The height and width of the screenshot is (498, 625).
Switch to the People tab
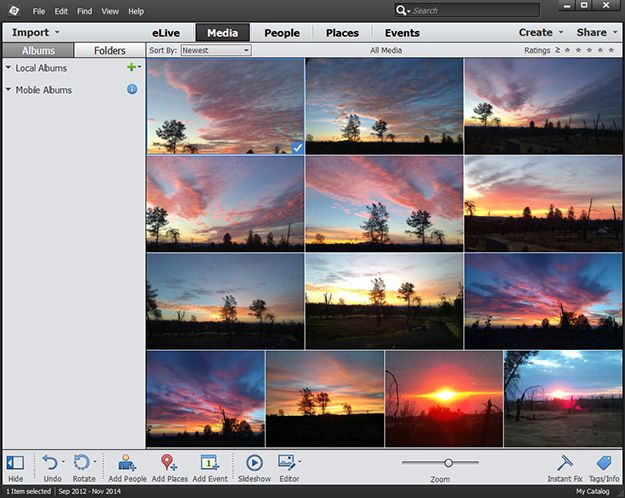click(282, 33)
